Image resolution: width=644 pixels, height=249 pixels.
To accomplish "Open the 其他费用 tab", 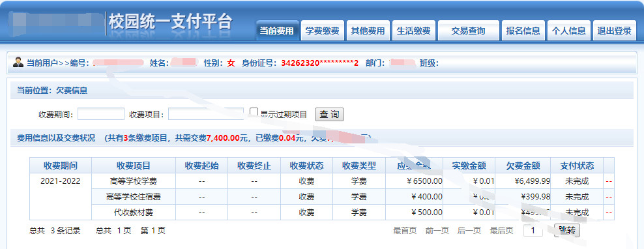I will (368, 31).
